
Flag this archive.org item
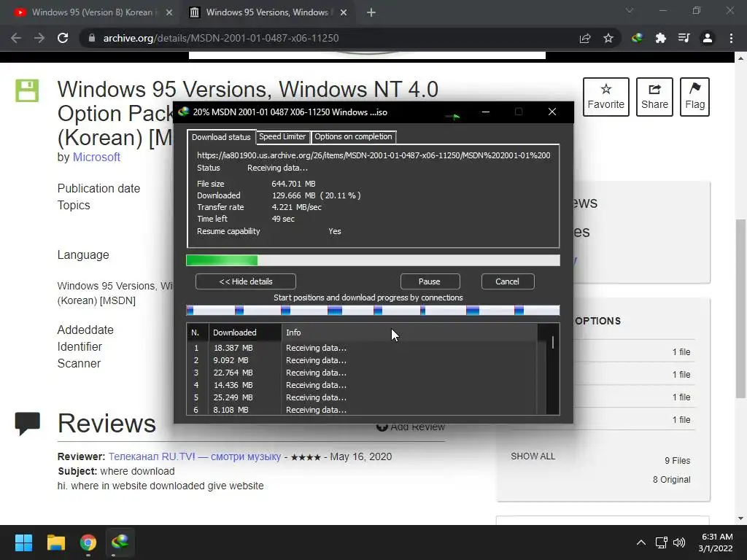point(694,97)
